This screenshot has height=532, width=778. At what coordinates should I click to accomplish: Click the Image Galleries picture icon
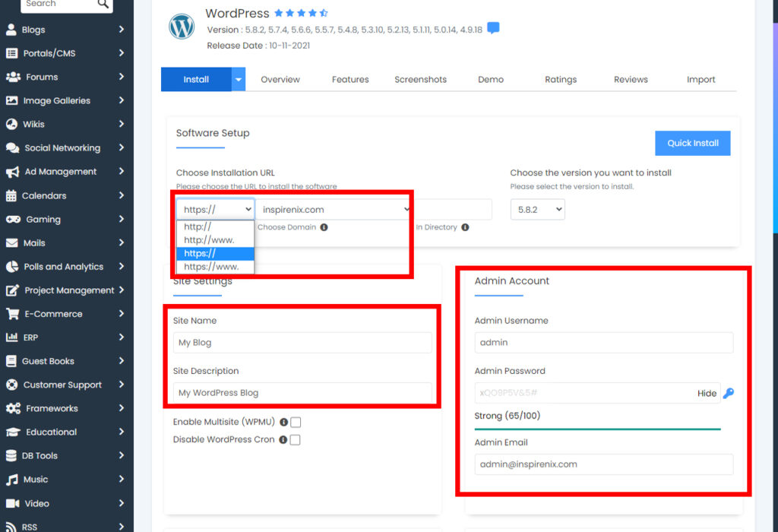coord(11,101)
